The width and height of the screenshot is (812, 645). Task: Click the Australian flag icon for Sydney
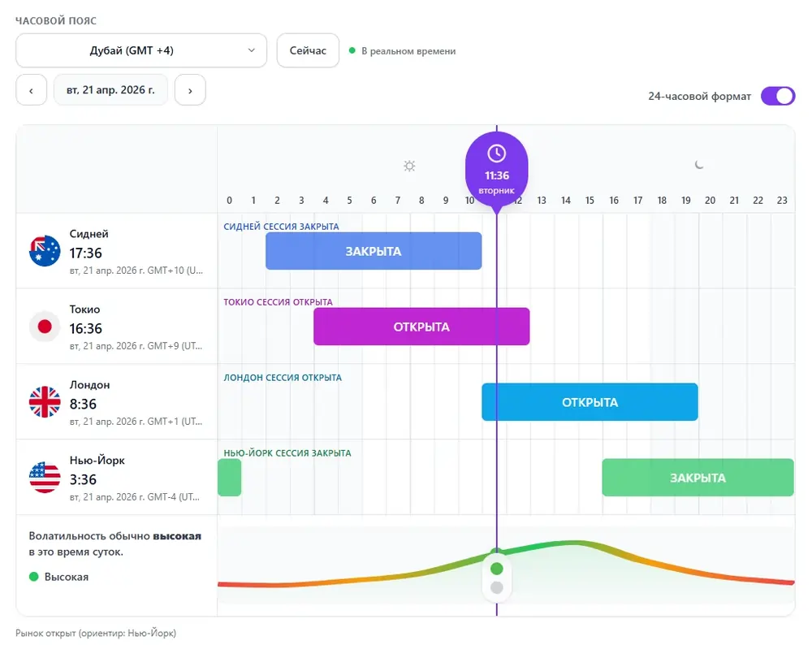(45, 251)
